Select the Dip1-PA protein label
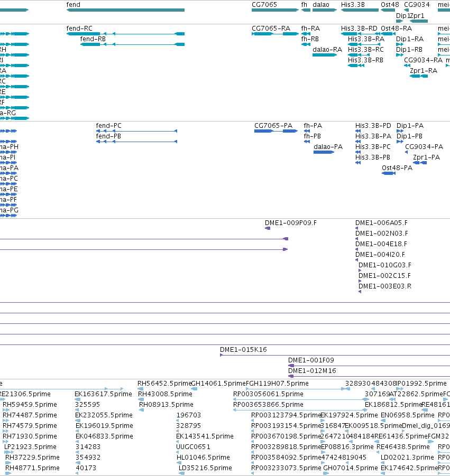This screenshot has height=476, width=450. 410,125
